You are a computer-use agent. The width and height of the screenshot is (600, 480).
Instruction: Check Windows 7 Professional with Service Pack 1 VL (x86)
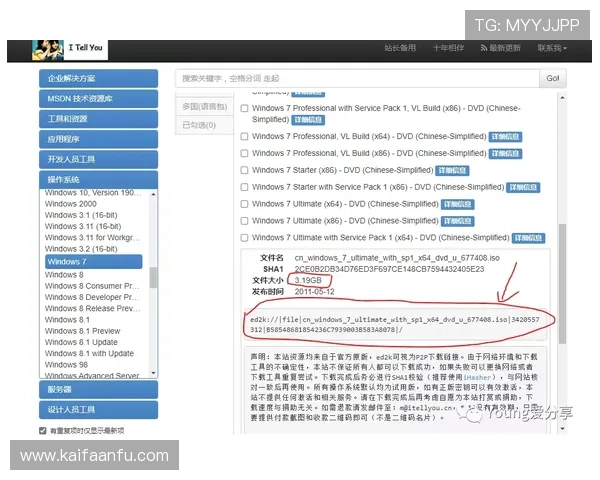click(244, 108)
